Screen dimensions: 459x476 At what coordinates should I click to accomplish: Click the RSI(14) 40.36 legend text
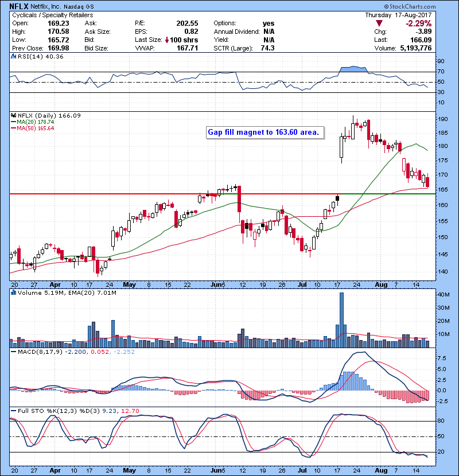pyautogui.click(x=40, y=56)
